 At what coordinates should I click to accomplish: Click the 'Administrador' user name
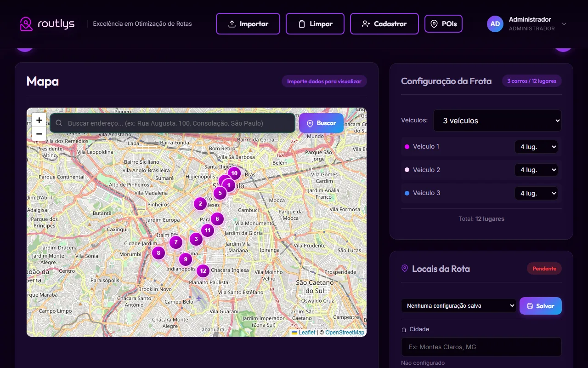tap(530, 19)
